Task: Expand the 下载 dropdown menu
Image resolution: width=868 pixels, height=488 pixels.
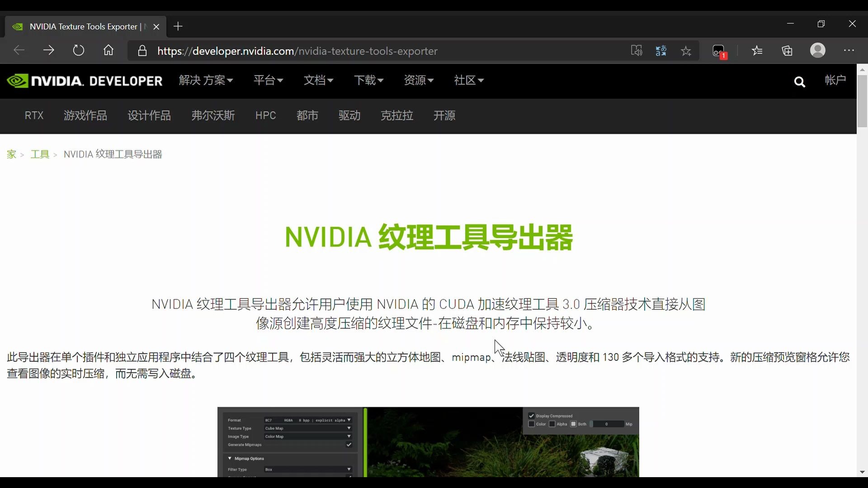Action: [x=368, y=80]
